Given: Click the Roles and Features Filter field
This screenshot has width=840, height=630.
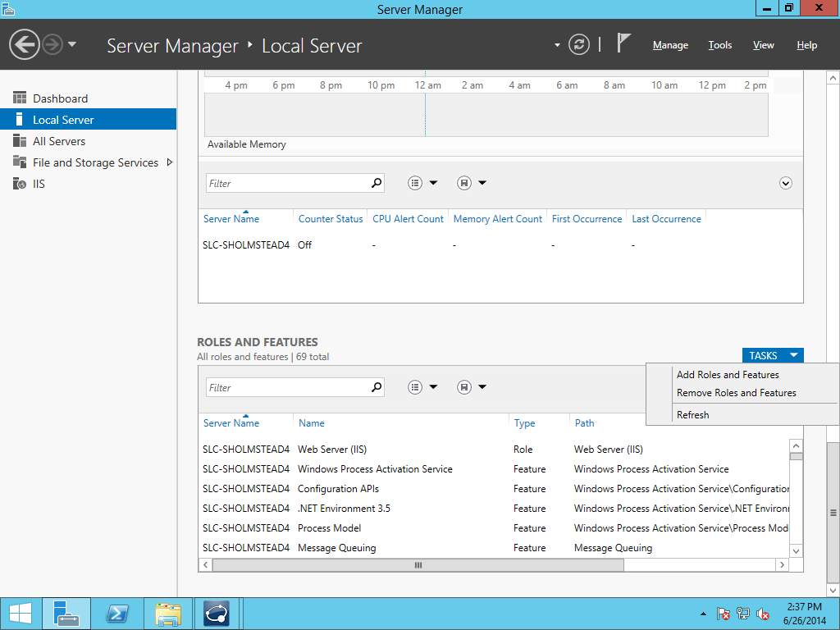Looking at the screenshot, I should pyautogui.click(x=288, y=387).
